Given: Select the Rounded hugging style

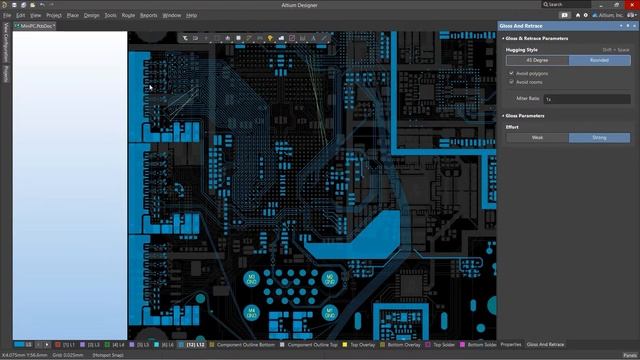Looking at the screenshot, I should point(600,60).
